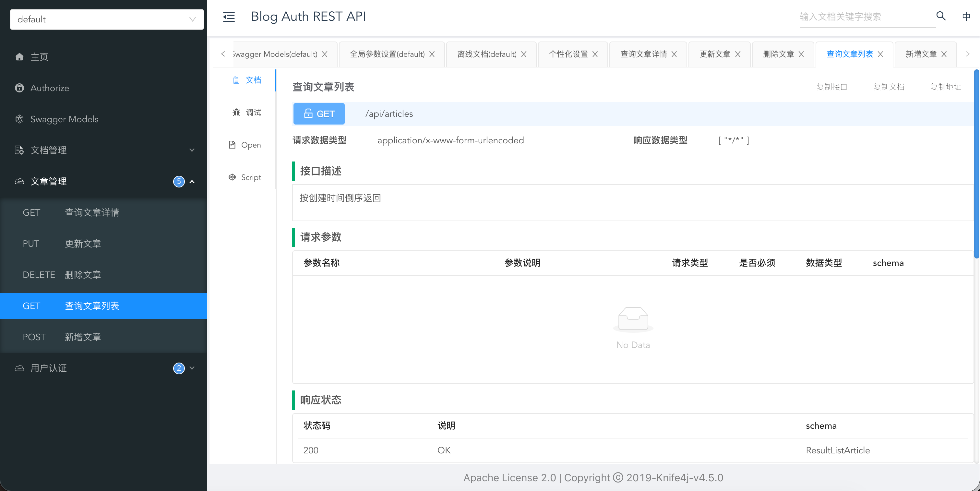This screenshot has width=980, height=491.
Task: Click the 文章管理 count badge 5
Action: click(x=179, y=181)
